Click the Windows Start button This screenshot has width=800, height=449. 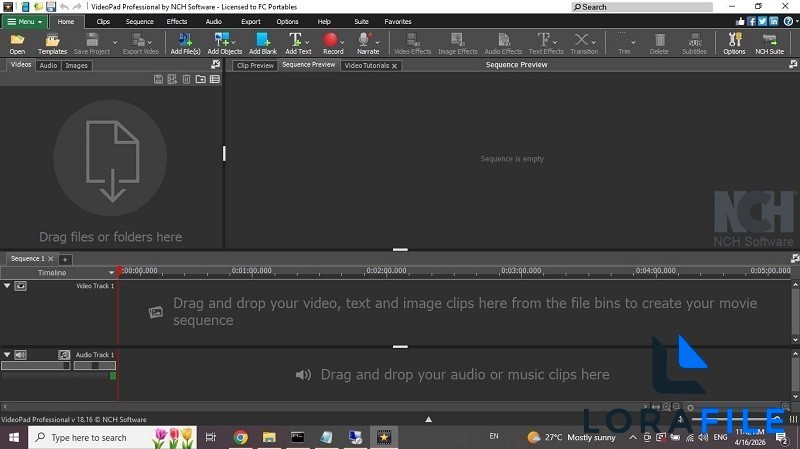14,437
